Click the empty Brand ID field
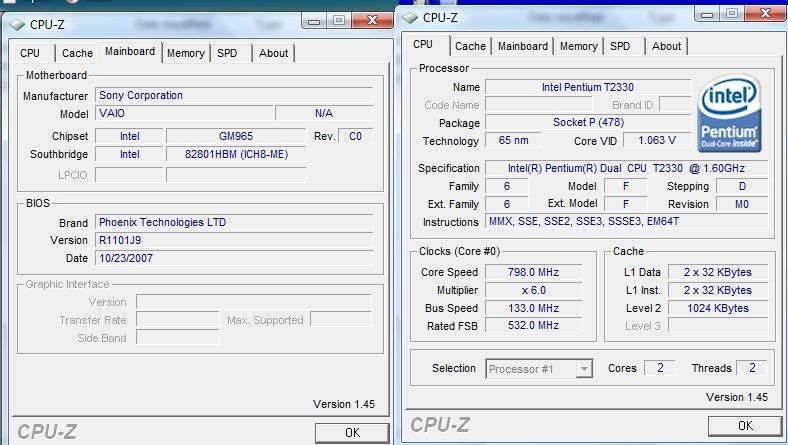Viewport: 788px width, 445px height. tap(675, 105)
